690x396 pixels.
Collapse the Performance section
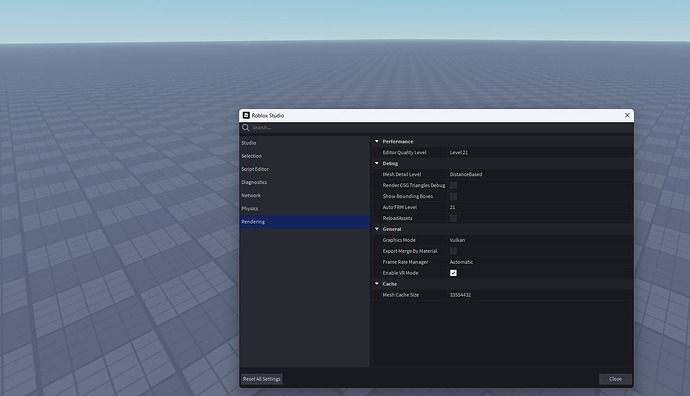pos(377,141)
